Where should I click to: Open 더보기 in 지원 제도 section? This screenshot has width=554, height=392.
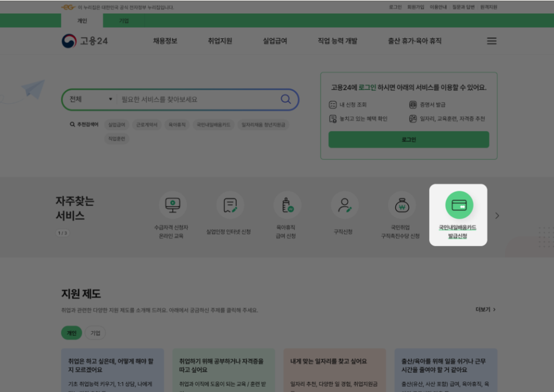pos(485,309)
